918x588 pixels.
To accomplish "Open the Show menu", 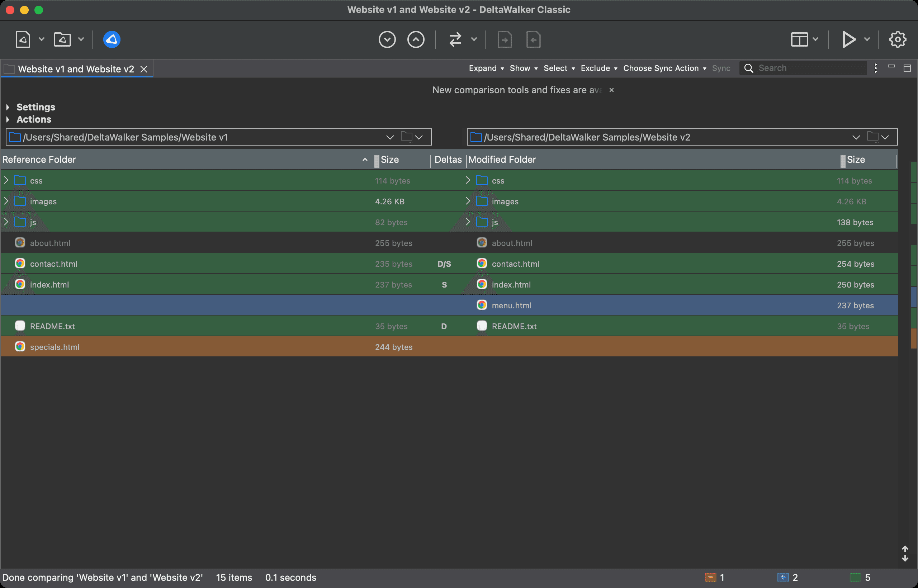I will [524, 68].
